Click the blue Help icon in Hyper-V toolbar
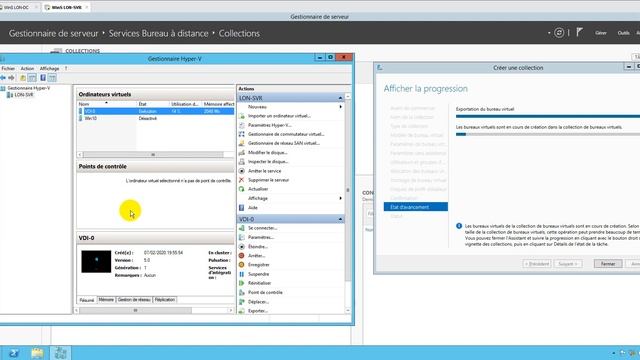 pos(43,78)
